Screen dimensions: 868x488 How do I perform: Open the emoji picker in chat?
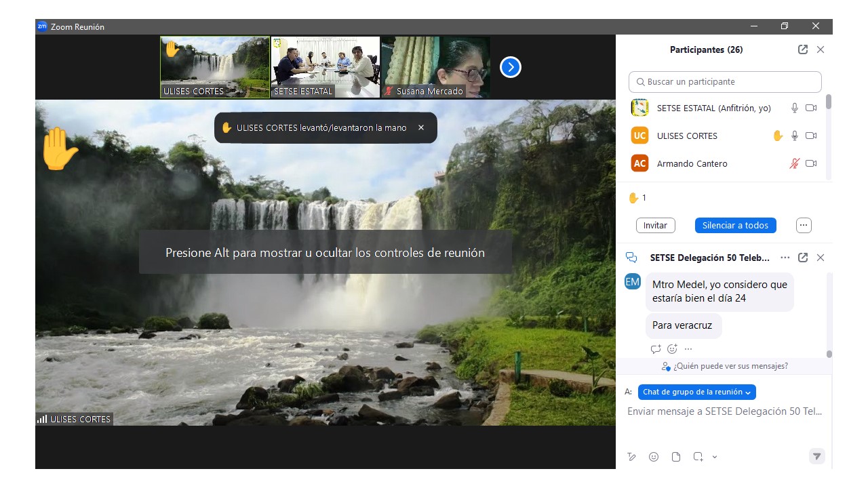(654, 457)
